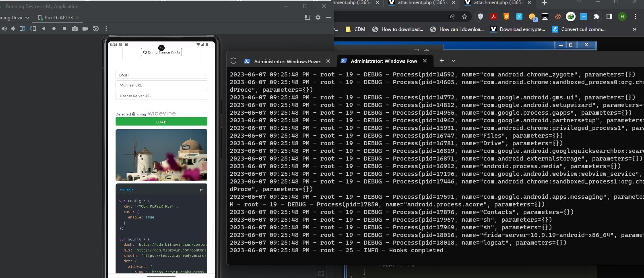The width and height of the screenshot is (644, 278).
Task: Click the Manifest URL input field
Action: point(161,85)
